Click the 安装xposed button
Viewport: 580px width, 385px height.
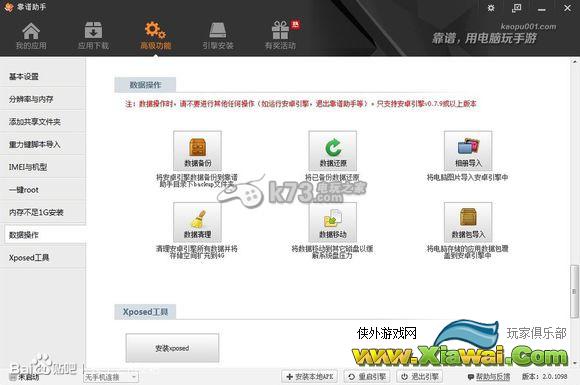172,348
